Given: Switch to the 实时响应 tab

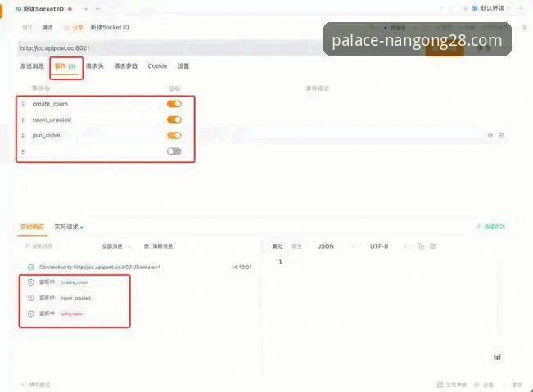Looking at the screenshot, I should tap(32, 227).
